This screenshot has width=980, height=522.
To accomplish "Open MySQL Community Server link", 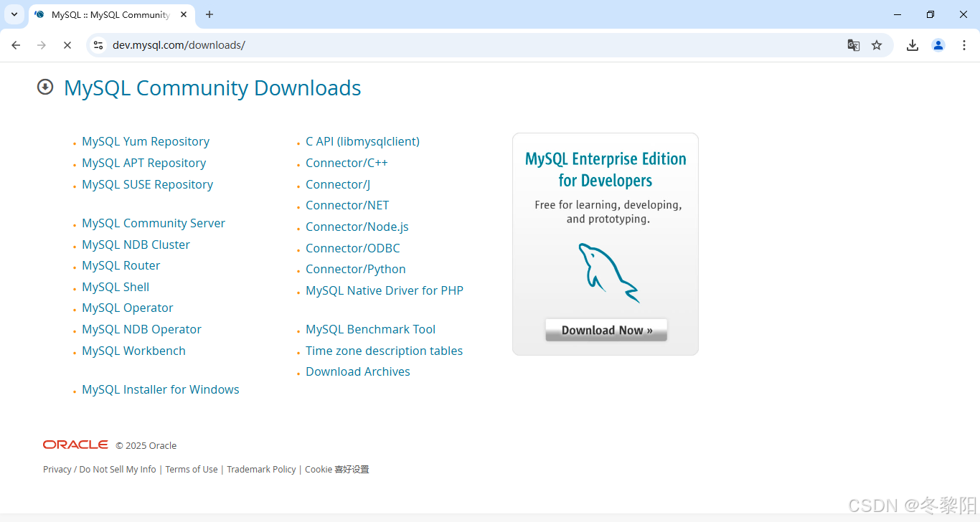I will (154, 223).
